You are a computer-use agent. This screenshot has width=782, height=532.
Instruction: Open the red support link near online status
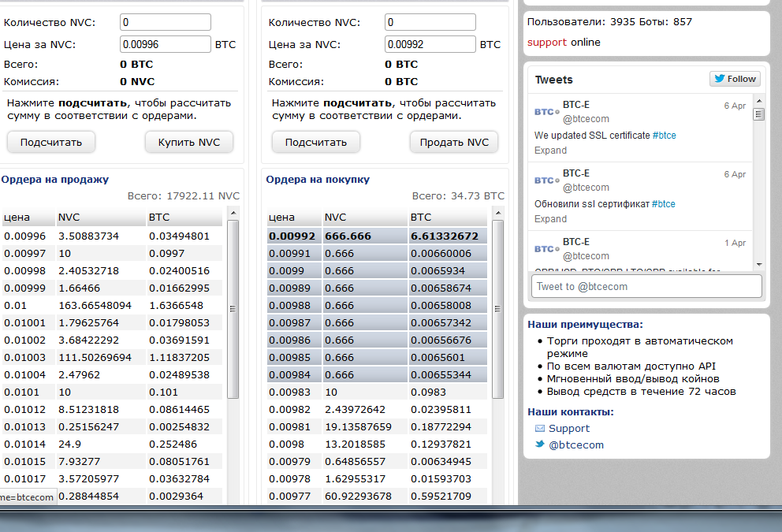click(546, 43)
